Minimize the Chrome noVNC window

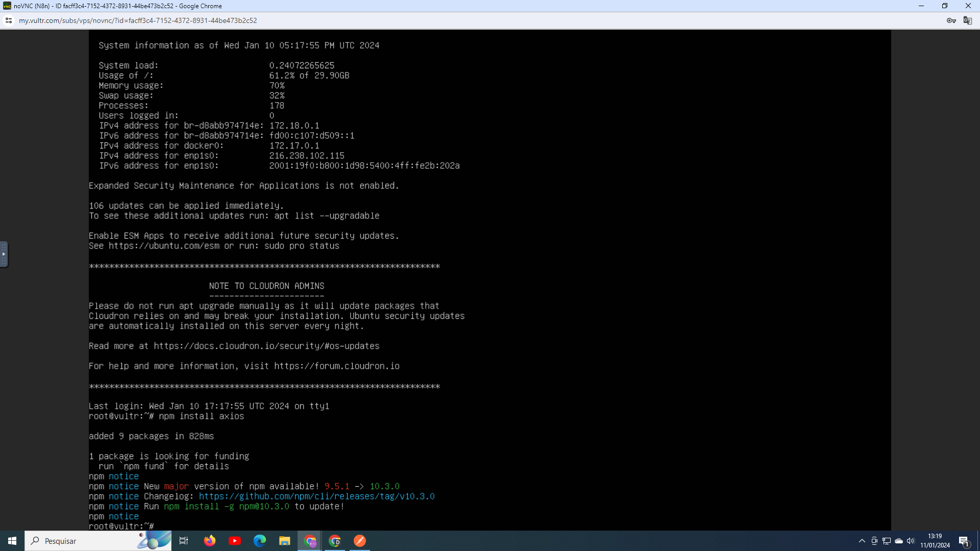tap(921, 6)
